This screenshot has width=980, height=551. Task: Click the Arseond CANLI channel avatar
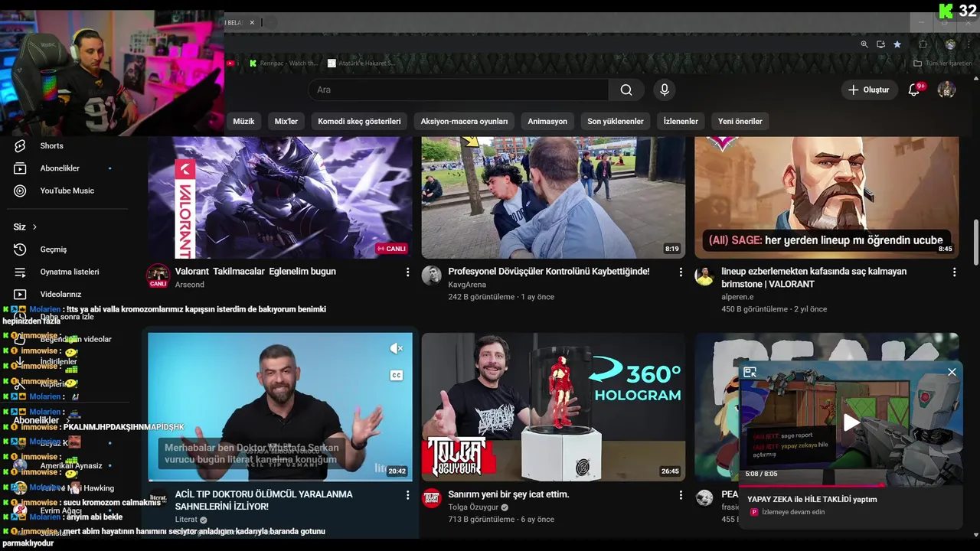158,275
